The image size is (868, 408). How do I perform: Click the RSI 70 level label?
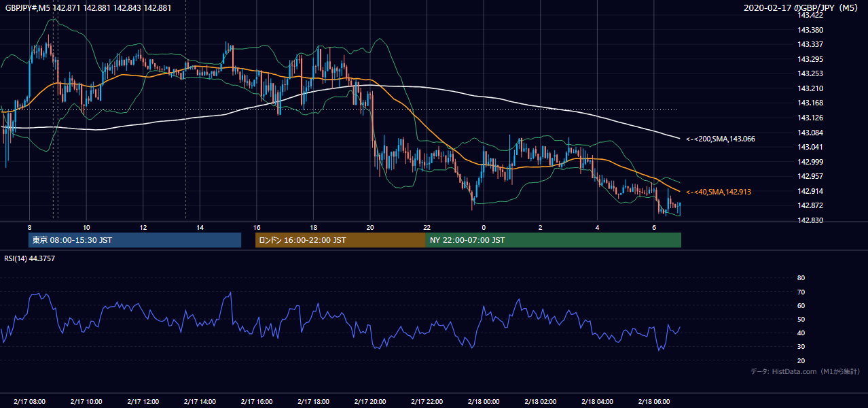(801, 292)
